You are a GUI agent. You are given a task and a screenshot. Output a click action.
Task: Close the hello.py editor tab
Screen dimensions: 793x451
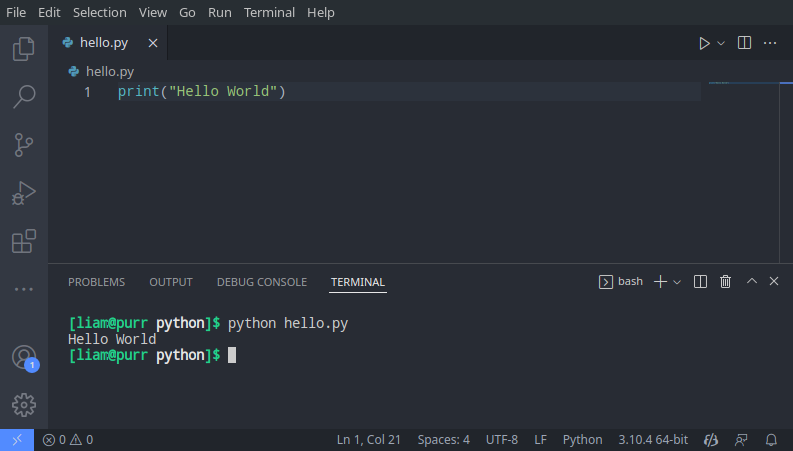coord(153,43)
